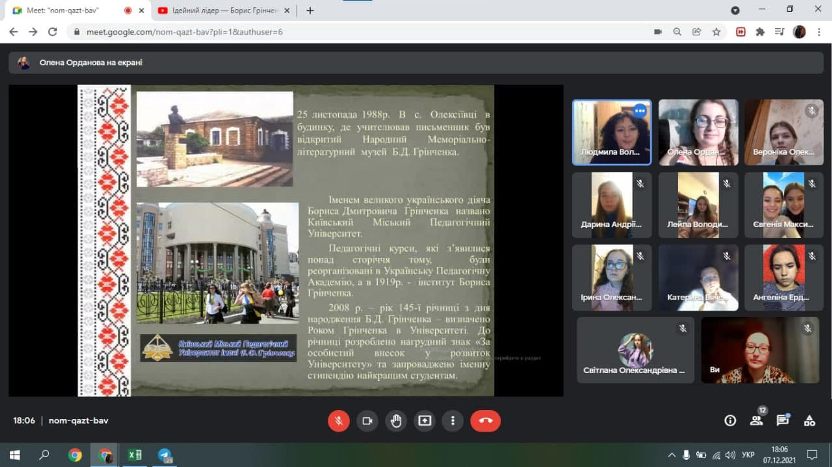Open the Meet activities panel
Image resolution: width=832 pixels, height=467 pixels.
point(808,420)
